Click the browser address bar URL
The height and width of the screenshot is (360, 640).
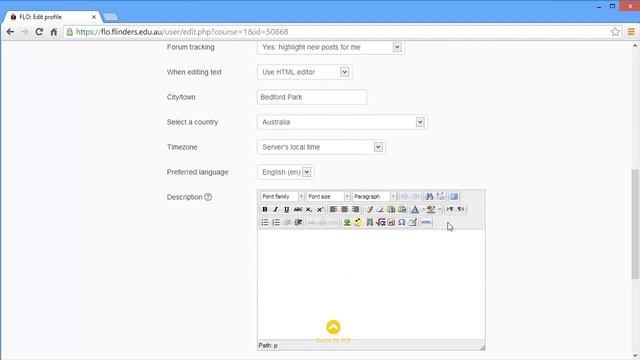point(182,32)
